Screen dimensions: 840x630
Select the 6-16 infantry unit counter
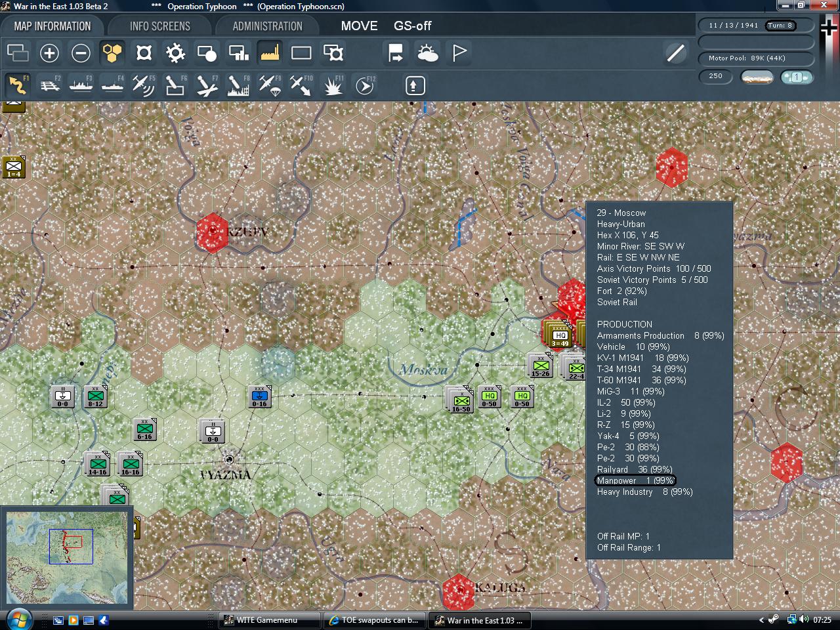click(x=144, y=429)
